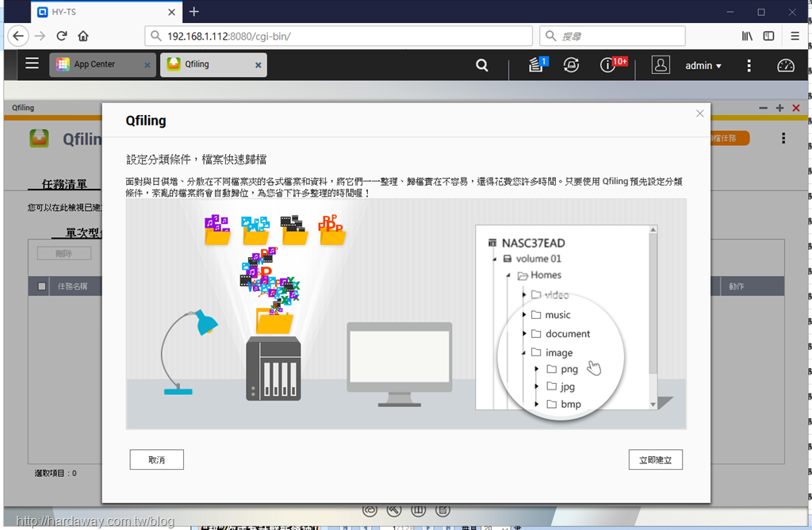Open the dashboard gauge icon
Viewport: 812px width, 530px height.
(x=786, y=65)
